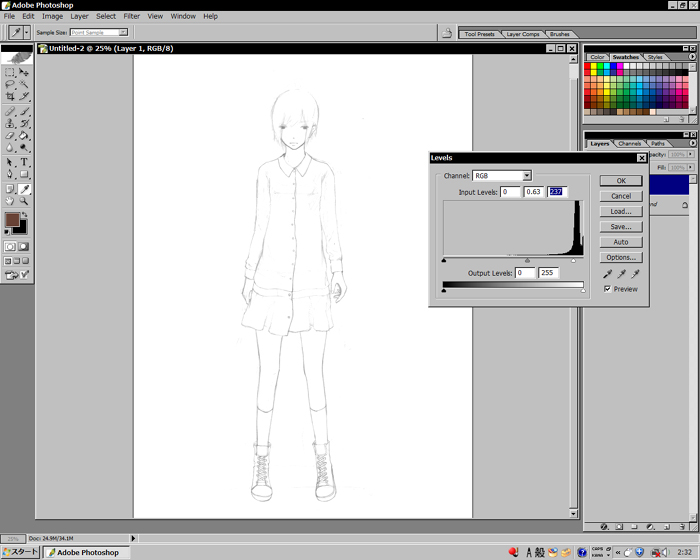Viewport: 700px width, 560px height.
Task: Select the Hand tool
Action: [x=10, y=201]
